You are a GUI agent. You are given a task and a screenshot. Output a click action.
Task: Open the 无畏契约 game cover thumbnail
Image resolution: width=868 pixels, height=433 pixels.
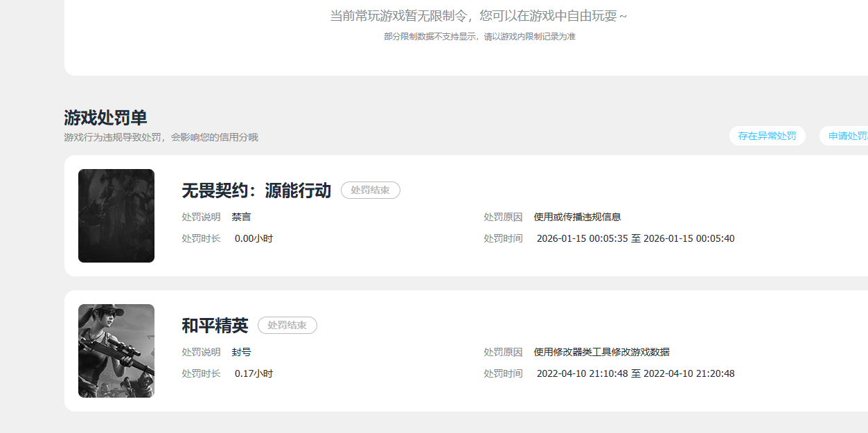tap(116, 216)
